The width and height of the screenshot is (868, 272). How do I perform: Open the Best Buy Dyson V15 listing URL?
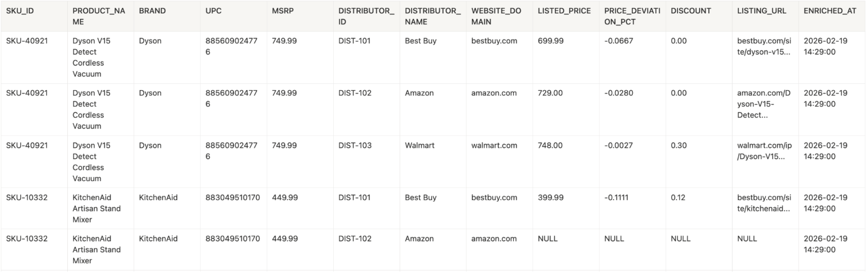764,47
